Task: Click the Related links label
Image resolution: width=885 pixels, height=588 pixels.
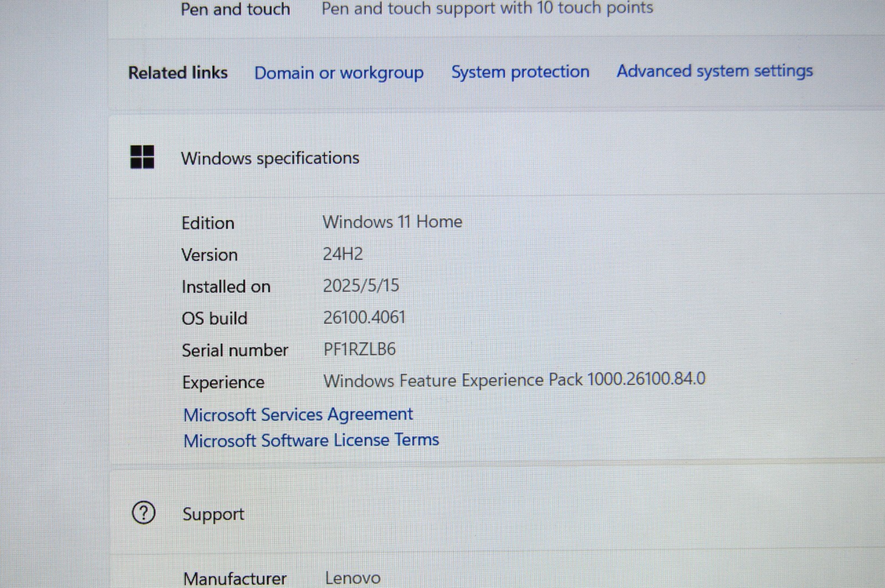Action: click(x=178, y=72)
